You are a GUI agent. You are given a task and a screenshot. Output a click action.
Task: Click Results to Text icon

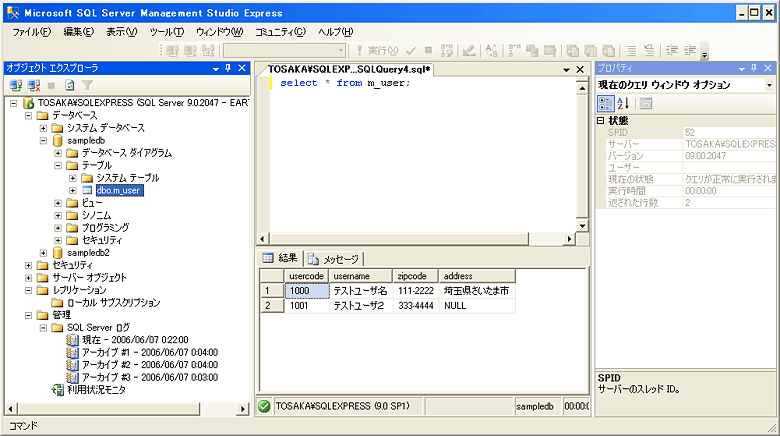click(x=573, y=50)
